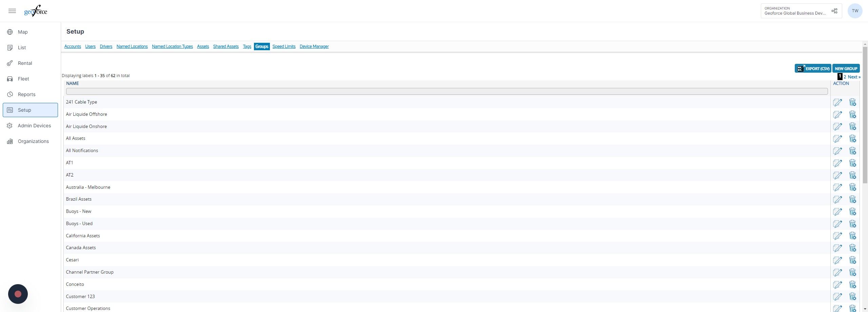Open the Speed Limits tab
The height and width of the screenshot is (312, 868).
tap(284, 47)
